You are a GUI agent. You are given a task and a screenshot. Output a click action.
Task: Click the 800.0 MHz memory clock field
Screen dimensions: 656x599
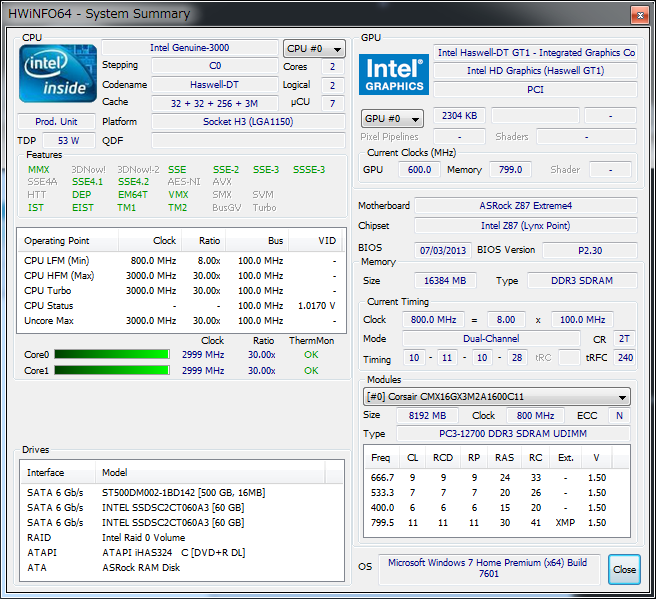[x=433, y=320]
